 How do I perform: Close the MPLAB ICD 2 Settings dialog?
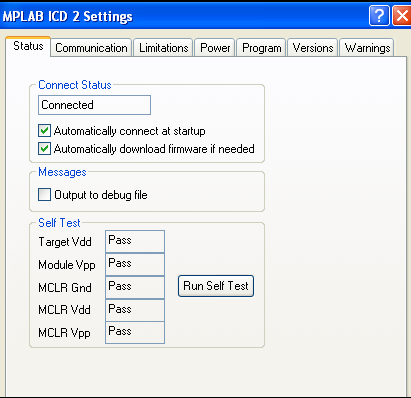click(x=402, y=16)
